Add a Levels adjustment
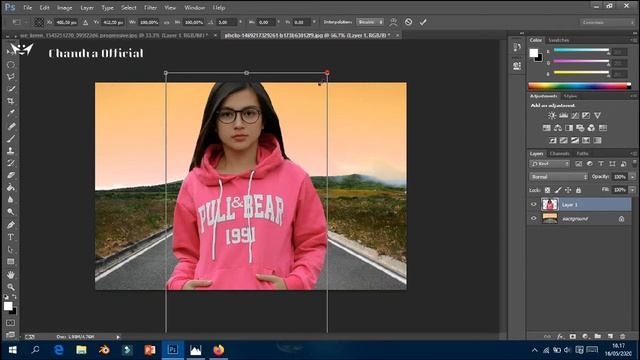Viewport: 640px width, 360px height. 563,116
